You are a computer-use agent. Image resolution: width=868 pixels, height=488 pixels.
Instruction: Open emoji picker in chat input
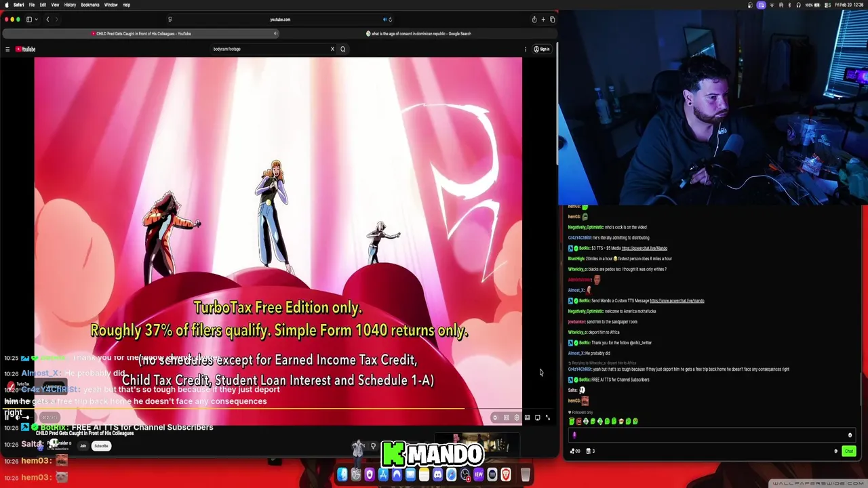850,435
